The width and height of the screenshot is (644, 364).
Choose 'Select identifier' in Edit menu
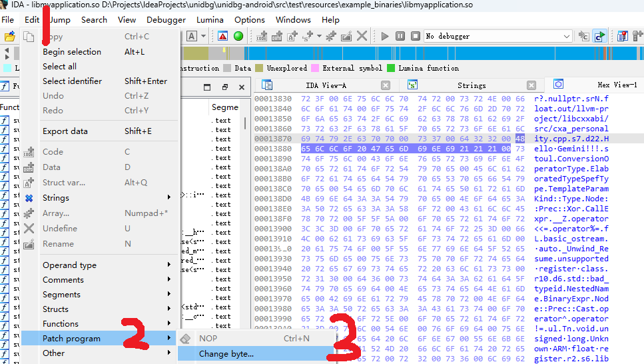coord(101,81)
